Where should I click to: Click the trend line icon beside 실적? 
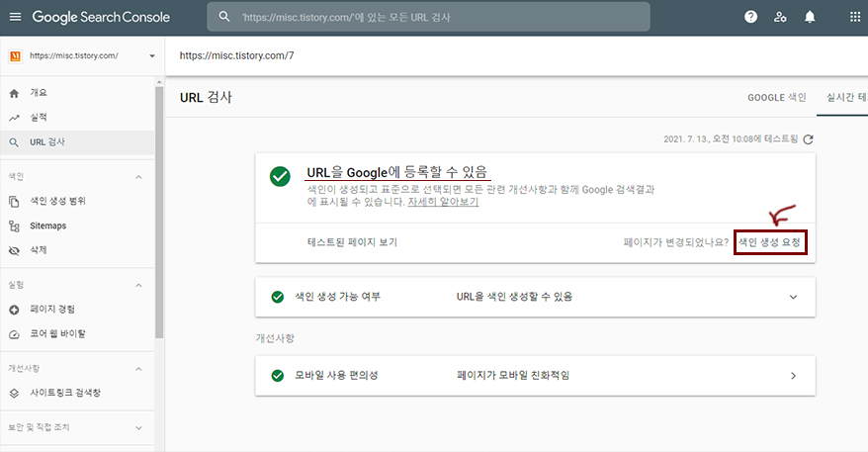pos(15,118)
